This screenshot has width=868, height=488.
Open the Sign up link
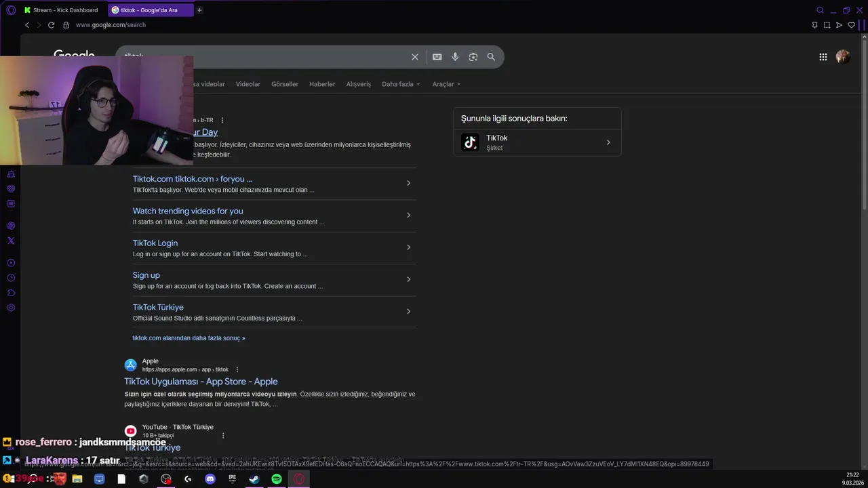pos(146,275)
